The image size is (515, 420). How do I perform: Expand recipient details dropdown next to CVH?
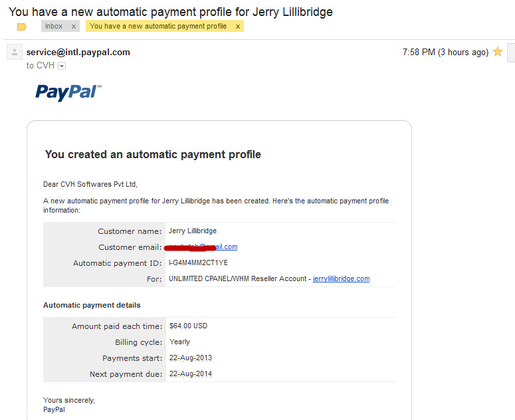pyautogui.click(x=62, y=66)
